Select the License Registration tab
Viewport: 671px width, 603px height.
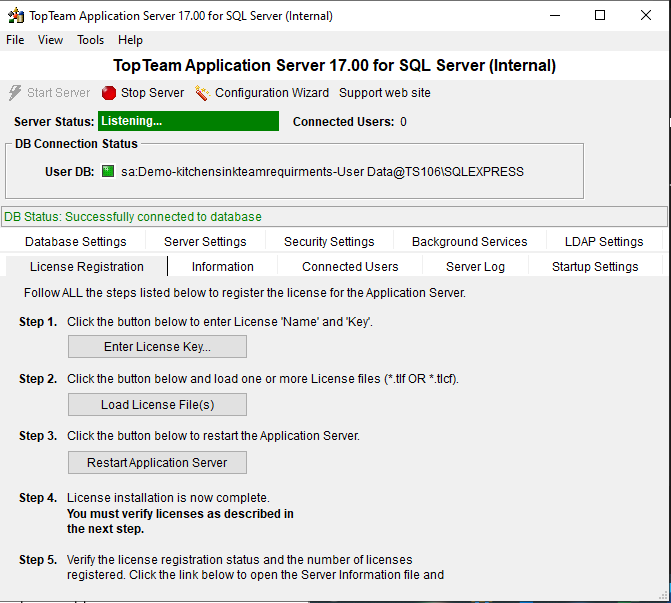point(86,266)
